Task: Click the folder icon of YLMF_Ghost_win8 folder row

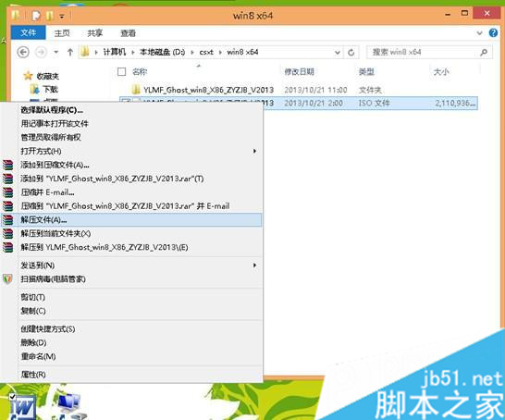Action: pyautogui.click(x=136, y=89)
